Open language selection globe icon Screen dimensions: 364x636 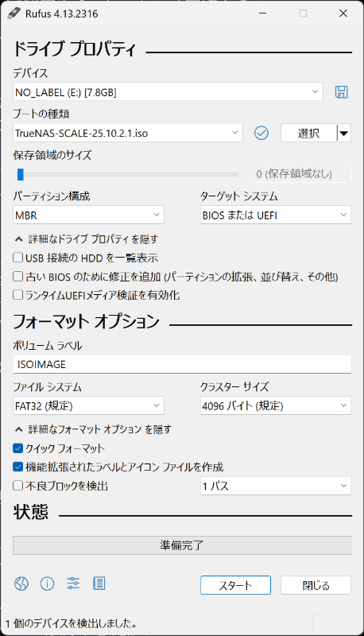21,584
